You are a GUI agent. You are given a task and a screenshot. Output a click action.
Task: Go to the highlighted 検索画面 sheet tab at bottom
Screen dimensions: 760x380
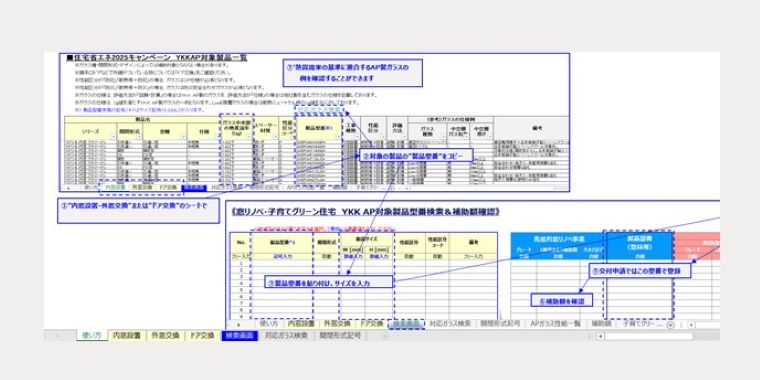click(x=239, y=335)
